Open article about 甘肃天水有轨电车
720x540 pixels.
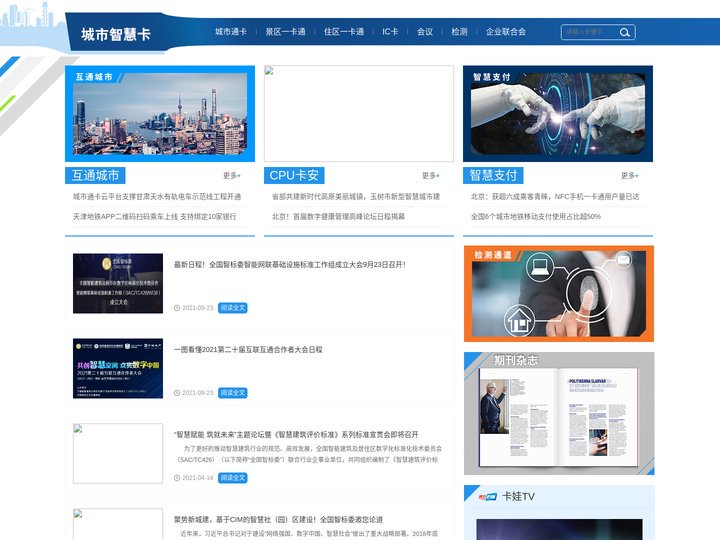coord(157,197)
